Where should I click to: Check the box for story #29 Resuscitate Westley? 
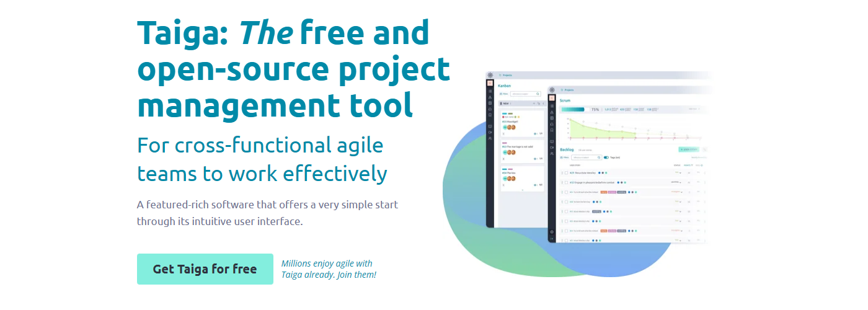click(566, 173)
